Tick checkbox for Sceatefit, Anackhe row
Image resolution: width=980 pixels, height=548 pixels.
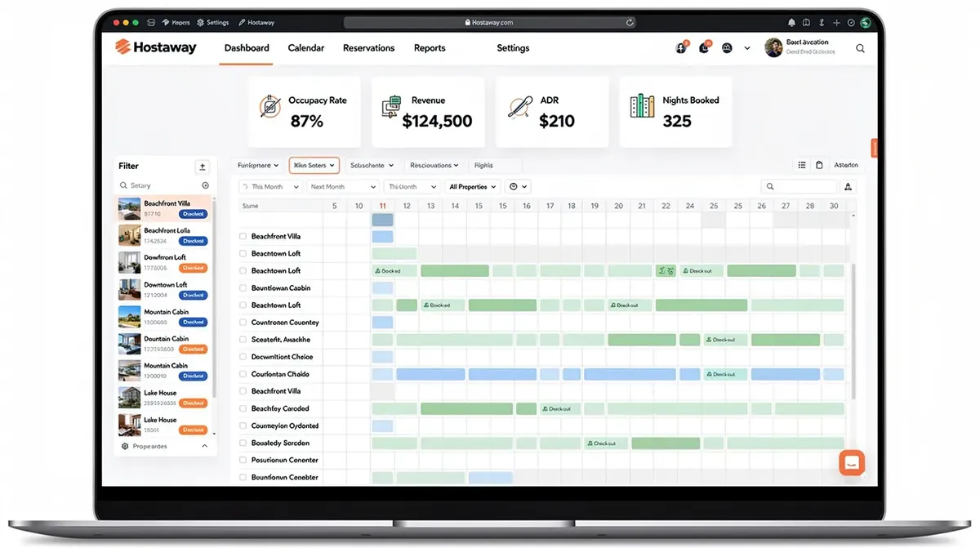[x=243, y=339]
